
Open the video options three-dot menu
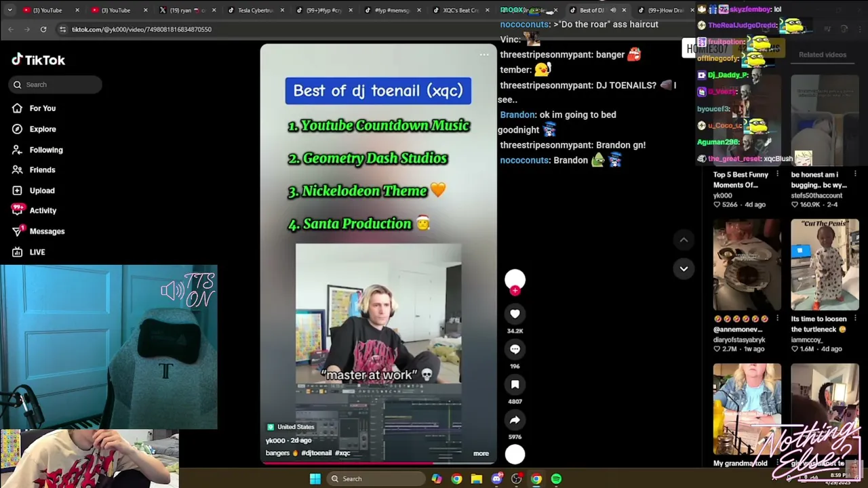click(484, 55)
